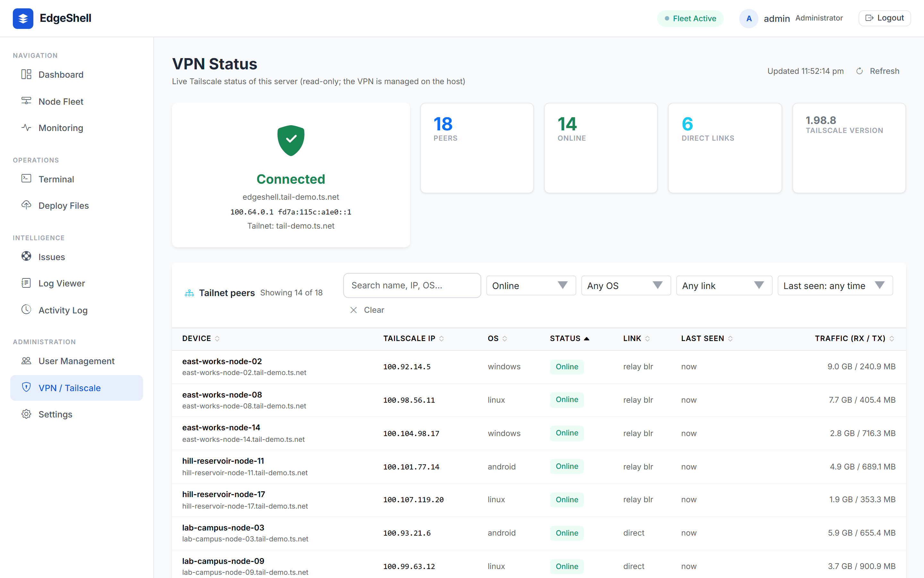Screen dimensions: 924x578
Task: Click Online badge for lab-campus-node-03
Action: coord(567,533)
